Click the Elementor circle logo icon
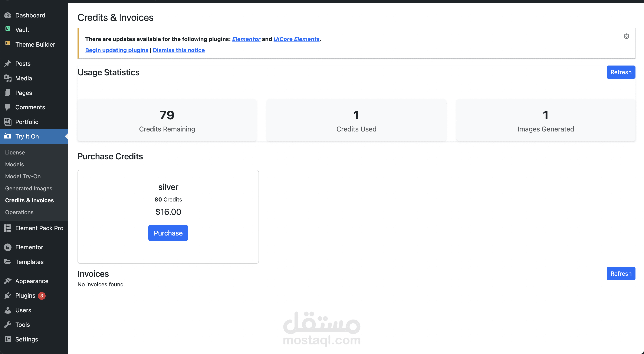The height and width of the screenshot is (354, 644). coord(8,247)
